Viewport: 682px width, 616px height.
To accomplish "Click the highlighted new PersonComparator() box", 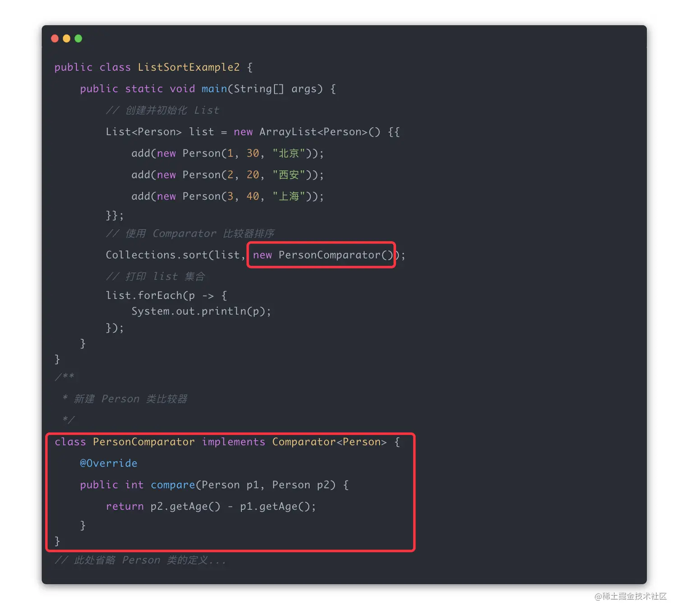I will tap(321, 255).
